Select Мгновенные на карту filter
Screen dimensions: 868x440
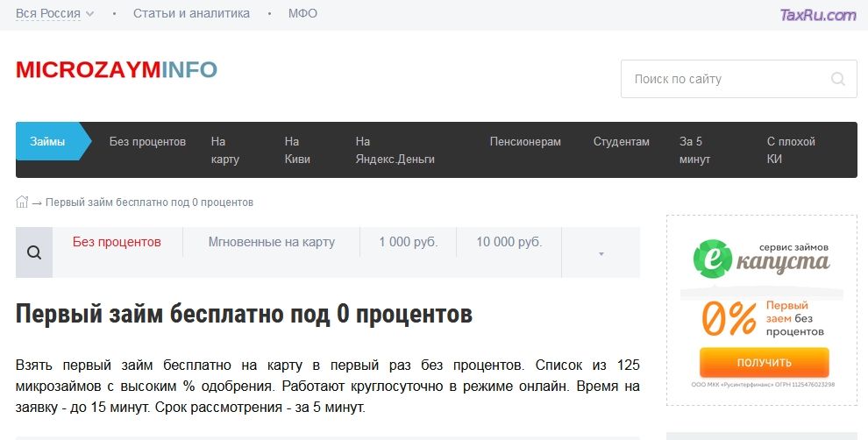tap(271, 242)
